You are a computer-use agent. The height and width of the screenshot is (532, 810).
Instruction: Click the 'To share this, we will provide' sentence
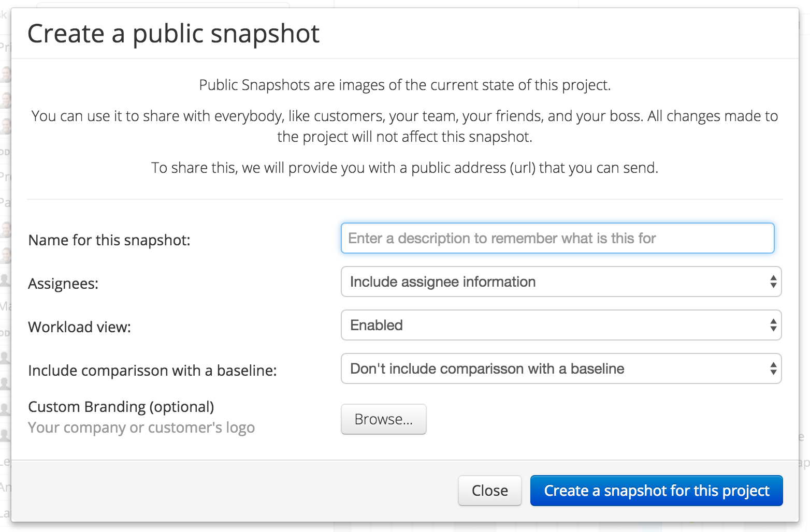(x=405, y=168)
